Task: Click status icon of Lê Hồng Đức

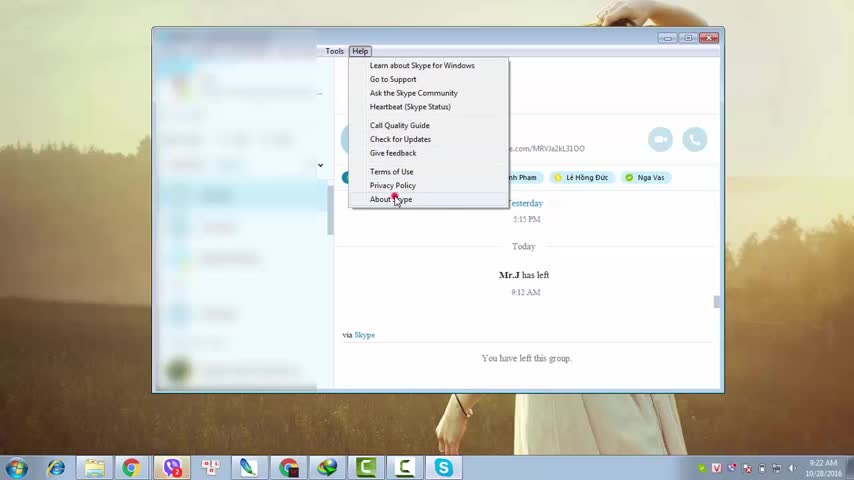Action: point(558,178)
